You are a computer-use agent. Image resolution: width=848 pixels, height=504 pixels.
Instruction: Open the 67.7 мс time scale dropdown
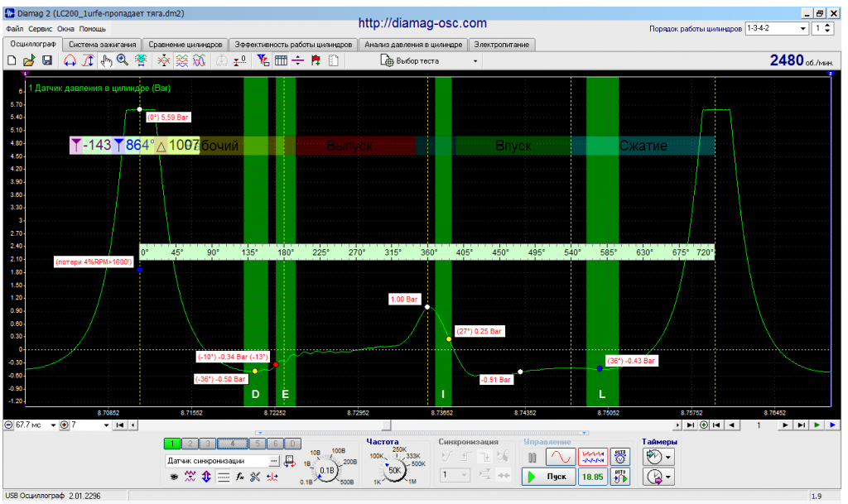53,425
